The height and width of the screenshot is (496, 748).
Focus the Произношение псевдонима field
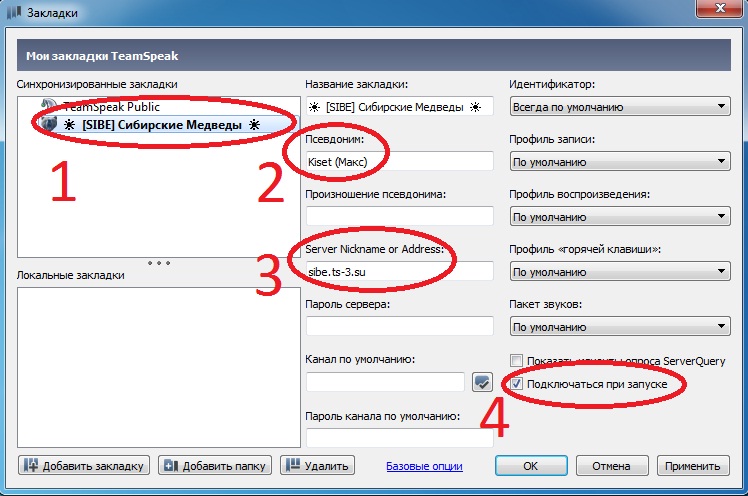[x=399, y=216]
